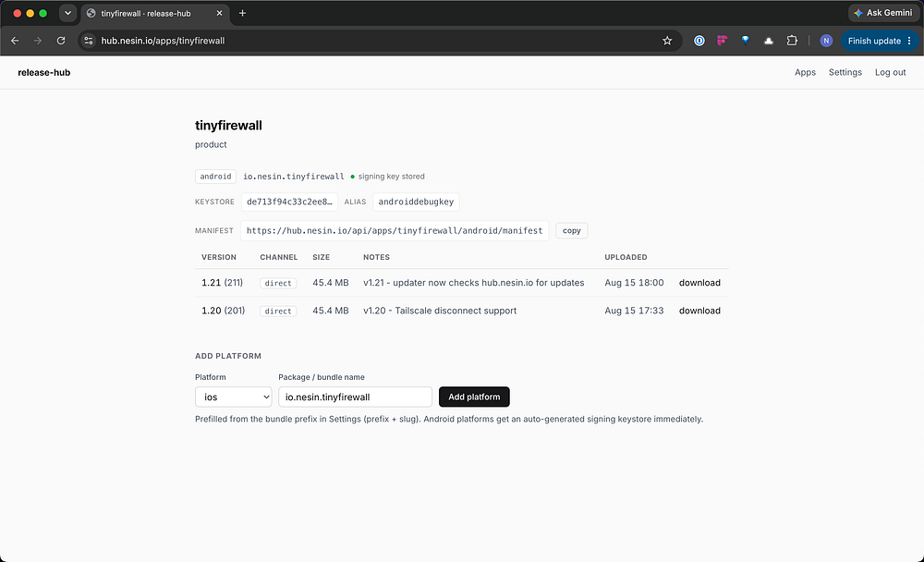The image size is (924, 562).
Task: Open the blue gem extension icon
Action: [746, 41]
